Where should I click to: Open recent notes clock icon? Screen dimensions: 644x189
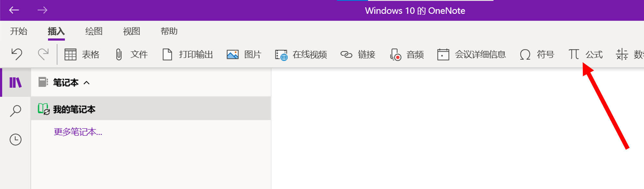tap(15, 139)
